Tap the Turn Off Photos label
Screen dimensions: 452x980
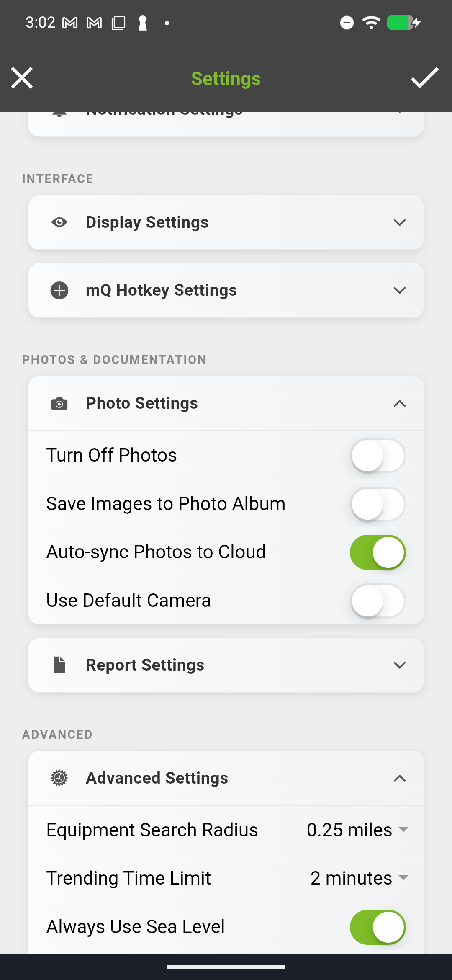[x=112, y=455]
